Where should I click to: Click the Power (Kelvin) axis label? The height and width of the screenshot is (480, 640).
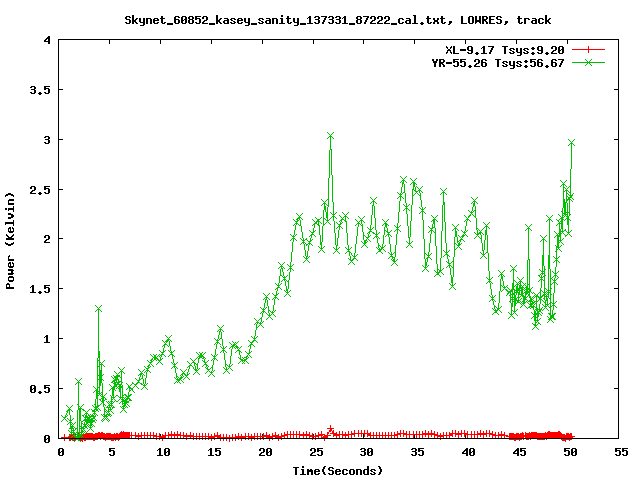tap(10, 241)
